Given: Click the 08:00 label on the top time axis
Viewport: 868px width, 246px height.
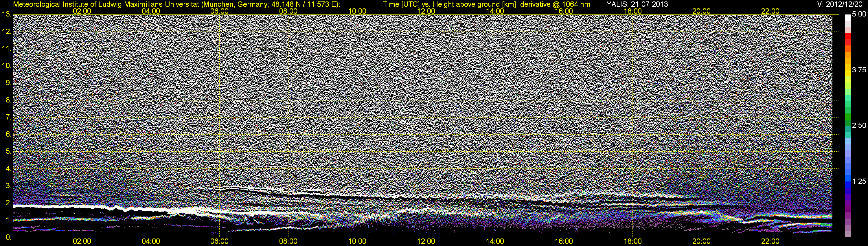Looking at the screenshot, I should 288,11.
